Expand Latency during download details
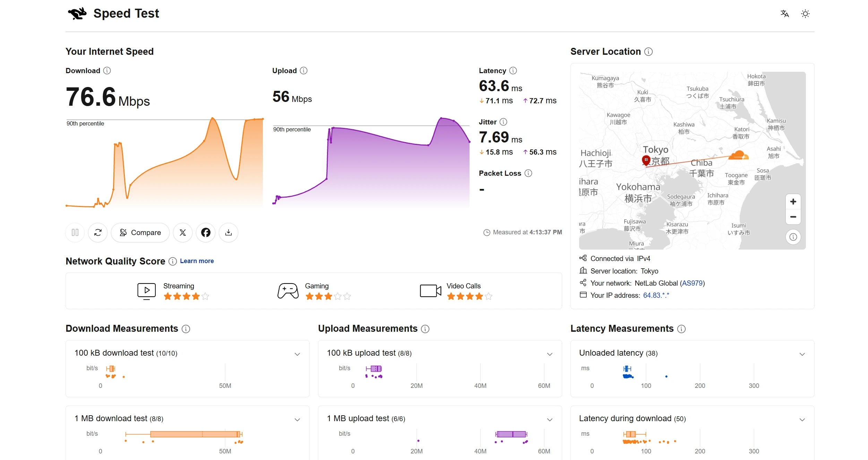Image resolution: width=868 pixels, height=460 pixels. click(x=802, y=419)
